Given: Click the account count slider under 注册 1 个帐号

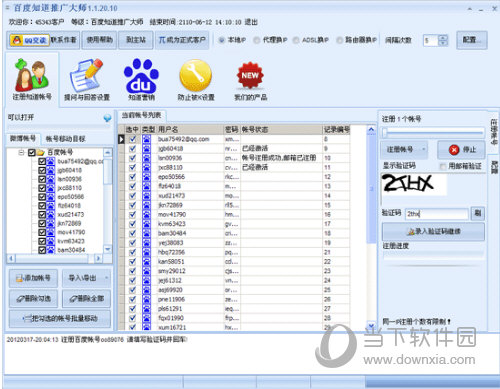Looking at the screenshot, I should pyautogui.click(x=433, y=133).
